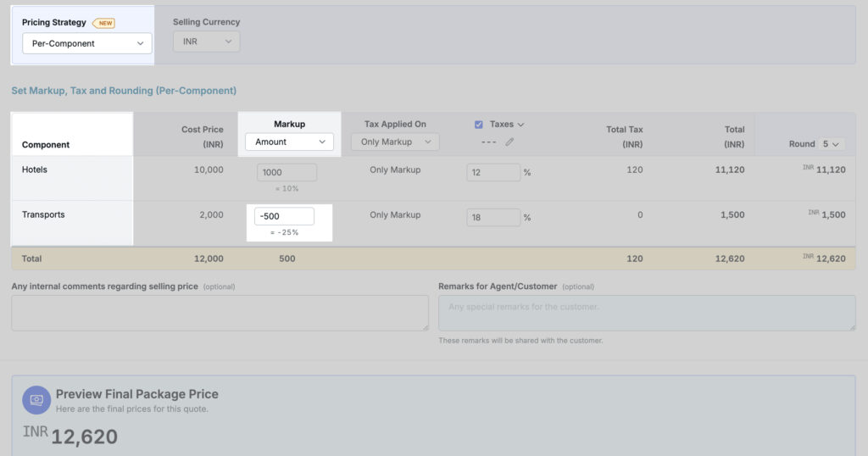This screenshot has height=456, width=868.
Task: Click the pencil edit icon under Taxes
Action: tap(509, 142)
